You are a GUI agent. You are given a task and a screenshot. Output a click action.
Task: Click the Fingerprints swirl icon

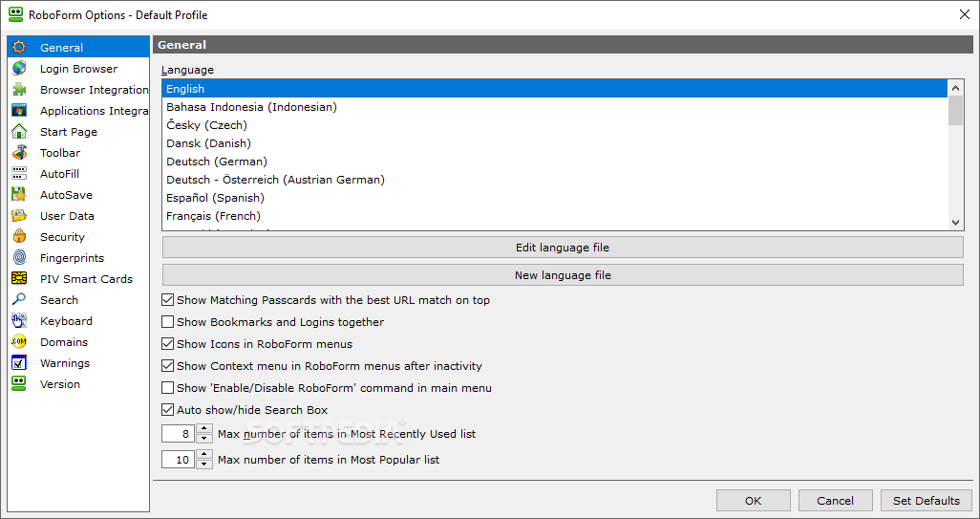tap(19, 258)
